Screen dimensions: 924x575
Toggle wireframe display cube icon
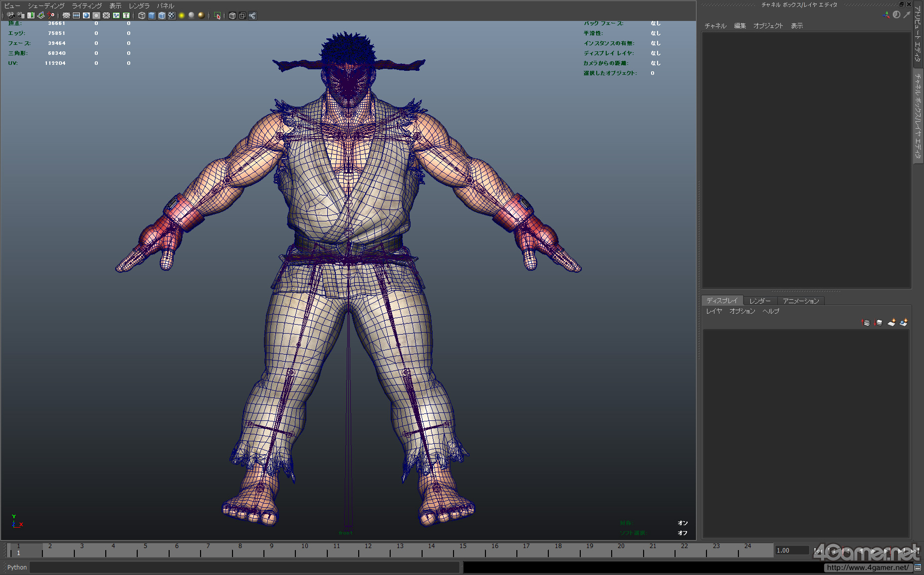[142, 15]
